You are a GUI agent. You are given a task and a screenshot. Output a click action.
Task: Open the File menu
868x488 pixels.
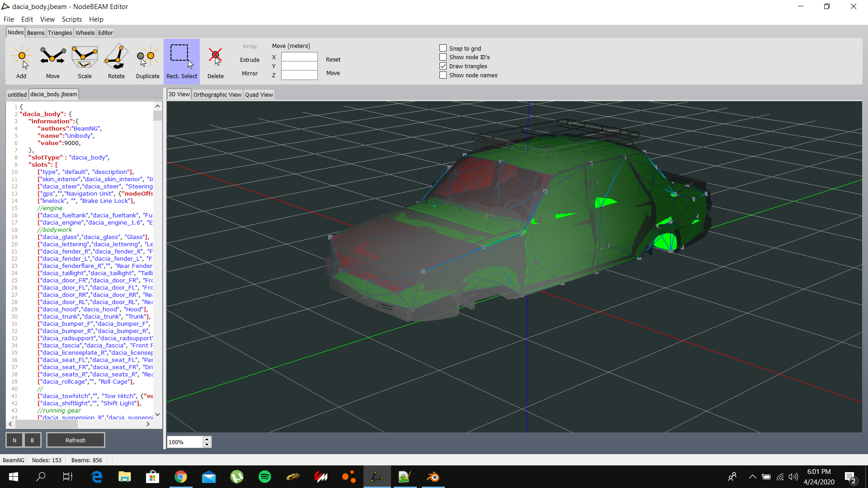[9, 19]
